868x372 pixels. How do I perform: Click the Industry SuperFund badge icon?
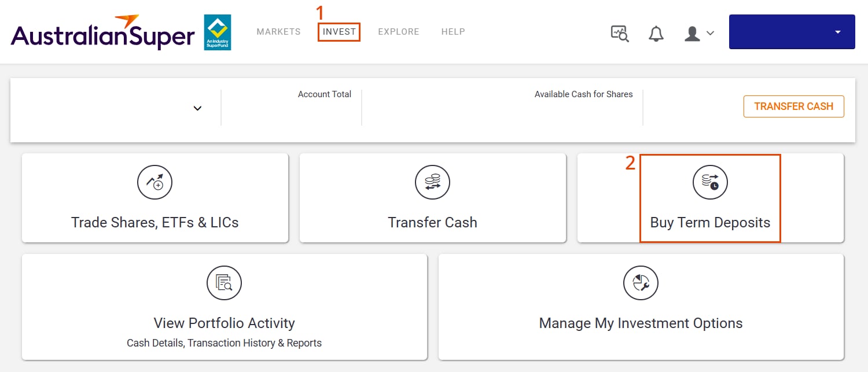[218, 32]
